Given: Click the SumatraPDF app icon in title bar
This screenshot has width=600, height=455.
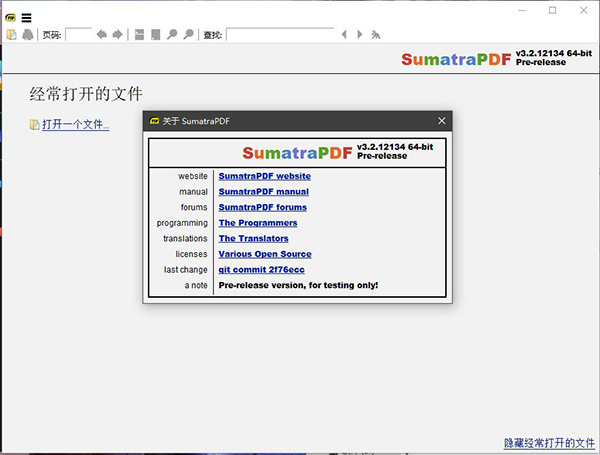Looking at the screenshot, I should click(10, 18).
